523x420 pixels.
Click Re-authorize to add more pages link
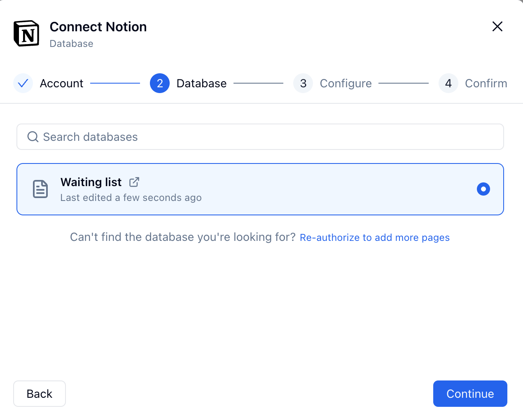pos(375,238)
